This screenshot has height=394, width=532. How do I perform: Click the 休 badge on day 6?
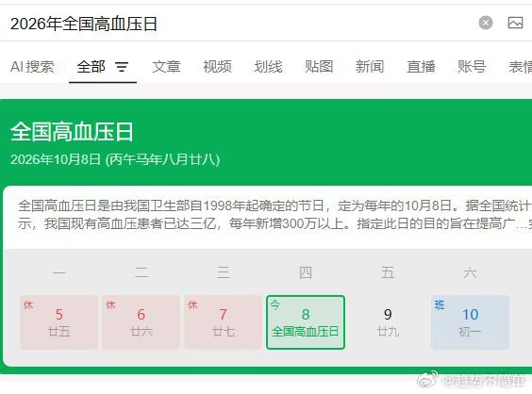[110, 304]
